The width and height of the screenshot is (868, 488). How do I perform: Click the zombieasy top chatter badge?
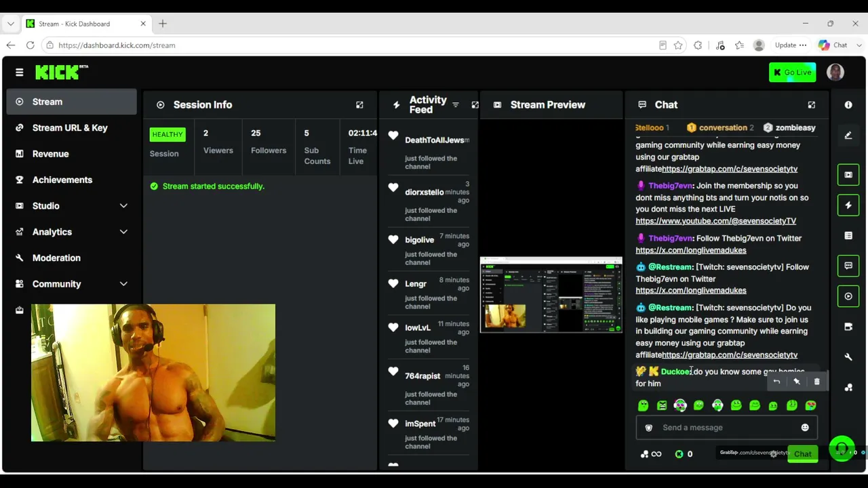click(789, 127)
